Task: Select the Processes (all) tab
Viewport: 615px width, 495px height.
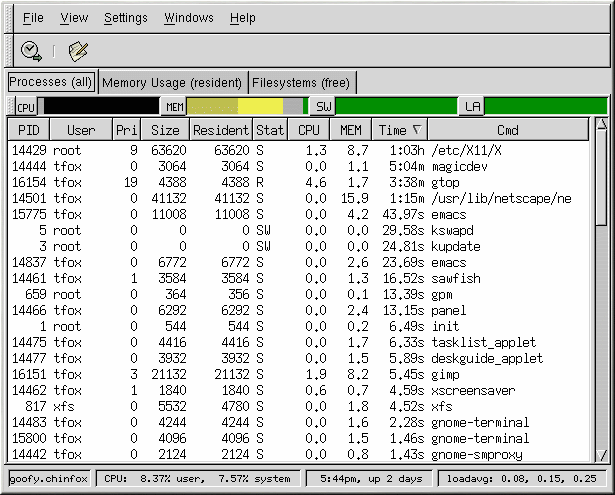Action: 51,82
